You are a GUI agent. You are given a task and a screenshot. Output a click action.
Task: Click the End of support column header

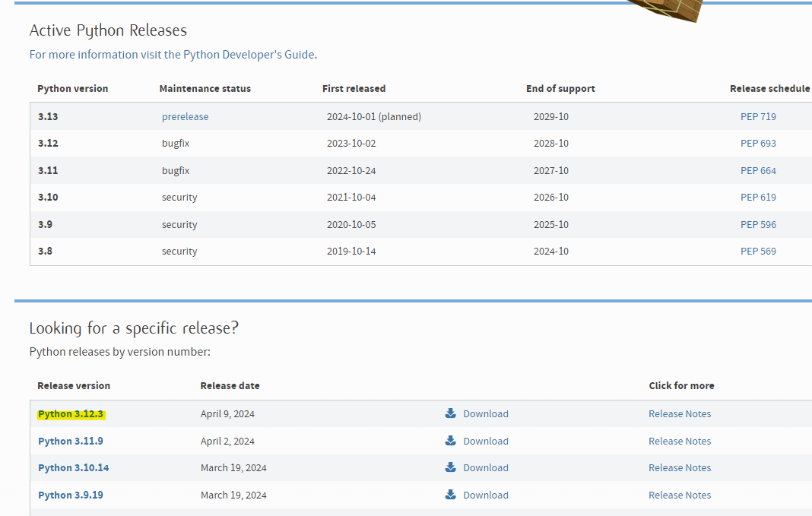pos(560,88)
